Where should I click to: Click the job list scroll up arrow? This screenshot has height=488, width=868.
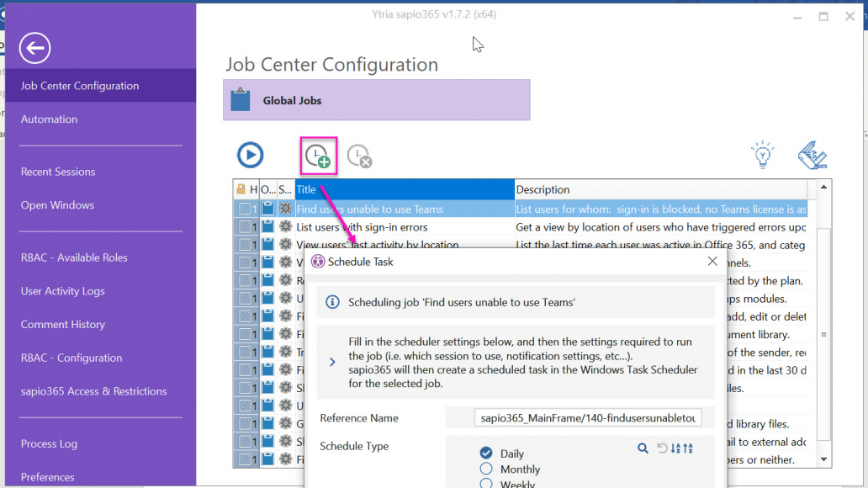pyautogui.click(x=823, y=188)
